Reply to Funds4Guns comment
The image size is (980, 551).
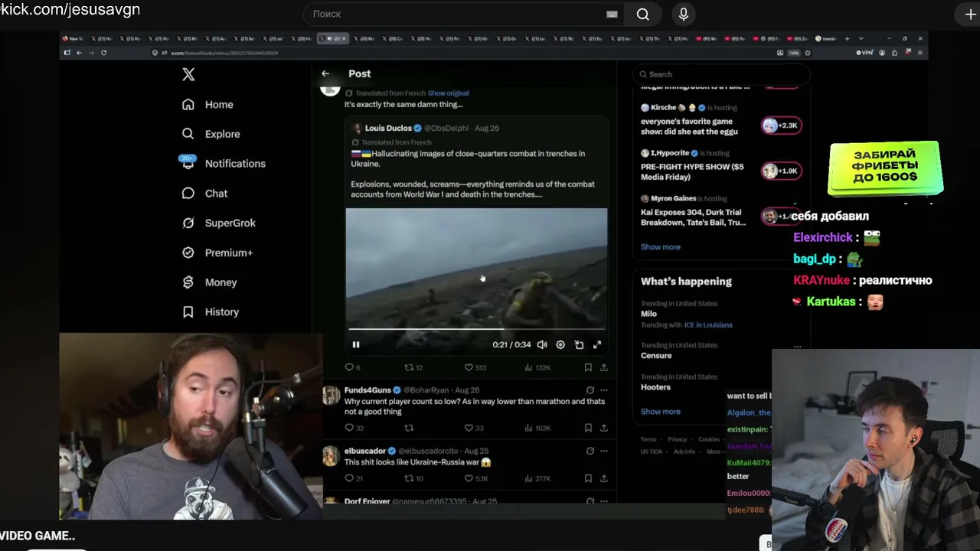click(354, 428)
